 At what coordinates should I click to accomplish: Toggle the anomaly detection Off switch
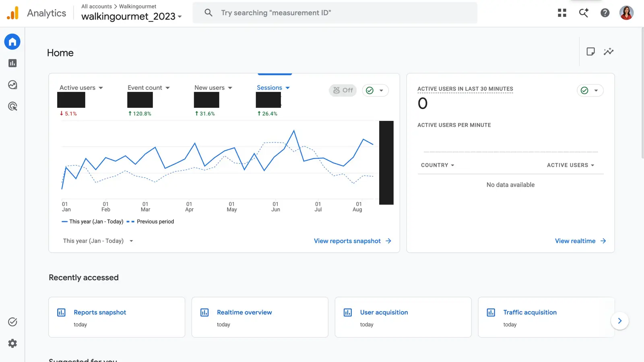click(343, 90)
